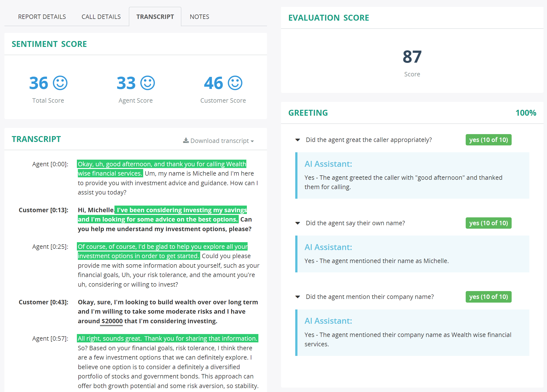
Task: Click the yes badge for the company name question
Action: coord(488,296)
